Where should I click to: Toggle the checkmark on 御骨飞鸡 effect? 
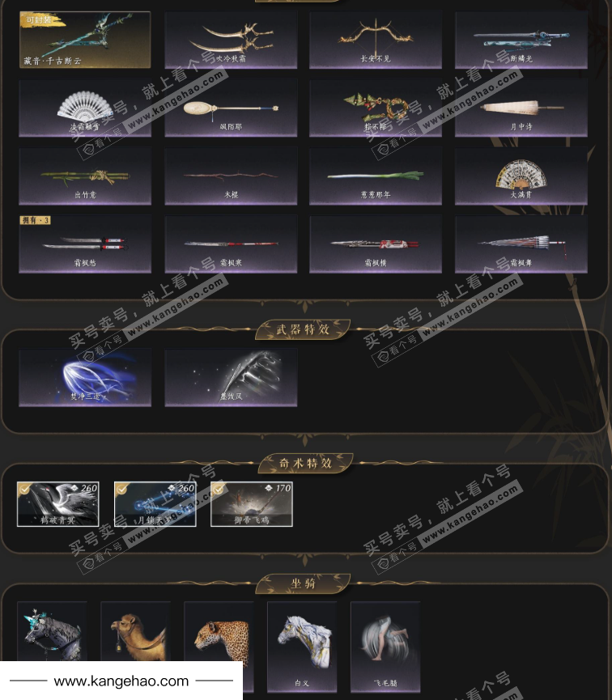point(218,490)
